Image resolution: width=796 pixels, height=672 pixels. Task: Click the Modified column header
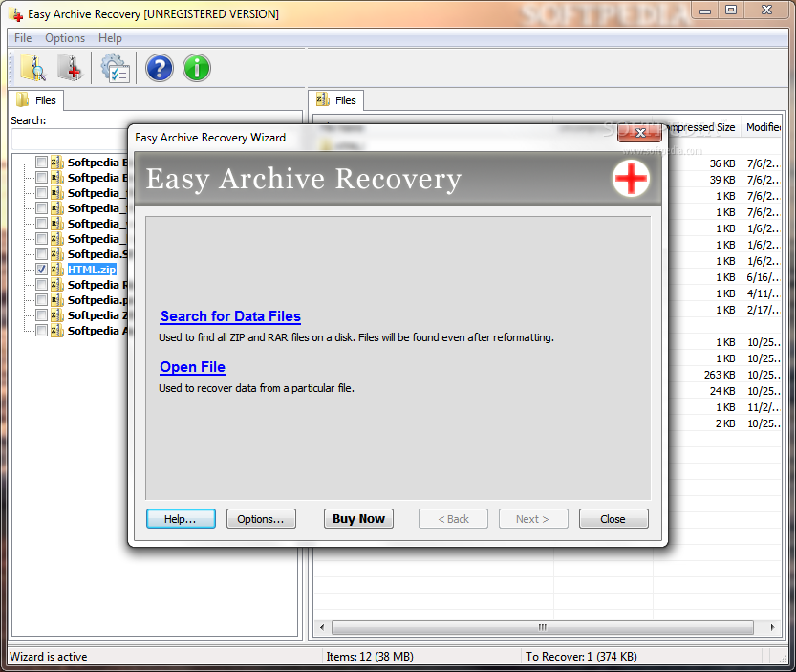tap(763, 127)
